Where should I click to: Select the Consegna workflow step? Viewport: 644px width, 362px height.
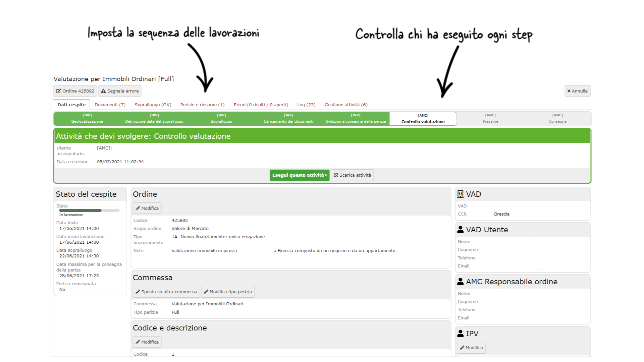pyautogui.click(x=557, y=119)
